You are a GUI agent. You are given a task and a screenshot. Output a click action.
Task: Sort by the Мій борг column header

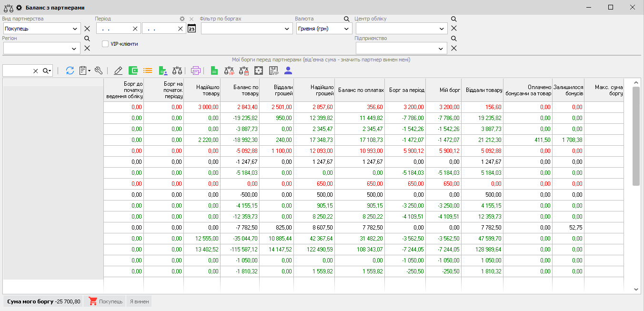pyautogui.click(x=443, y=90)
